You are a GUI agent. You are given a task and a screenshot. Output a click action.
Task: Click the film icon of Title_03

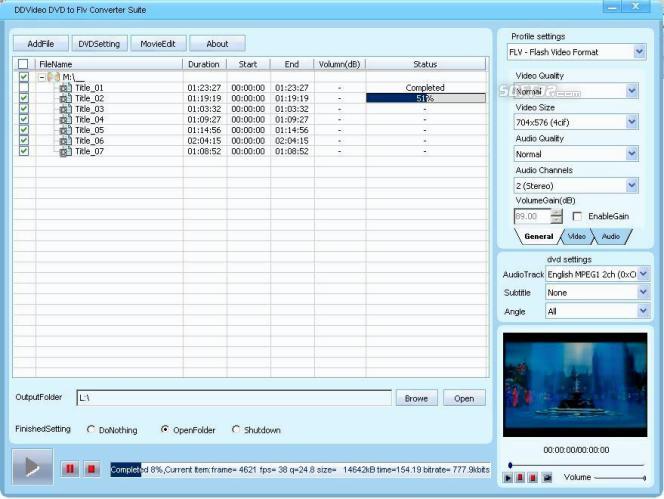point(65,109)
